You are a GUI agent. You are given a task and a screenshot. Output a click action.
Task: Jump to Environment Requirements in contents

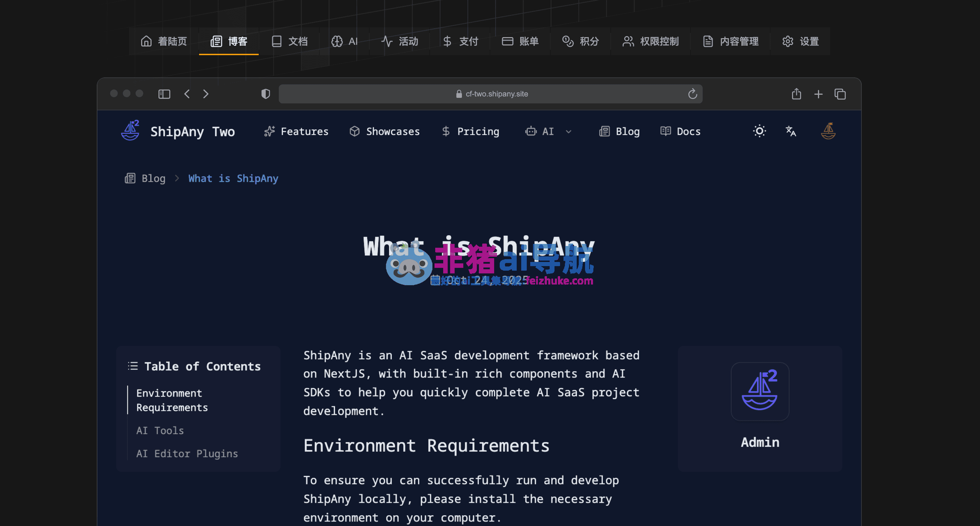point(172,400)
